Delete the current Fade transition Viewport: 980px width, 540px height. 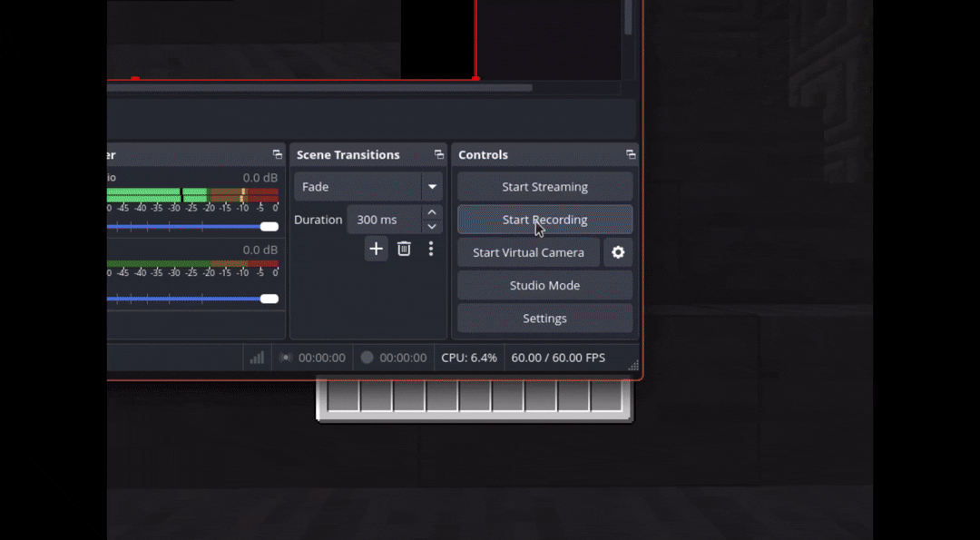point(403,248)
